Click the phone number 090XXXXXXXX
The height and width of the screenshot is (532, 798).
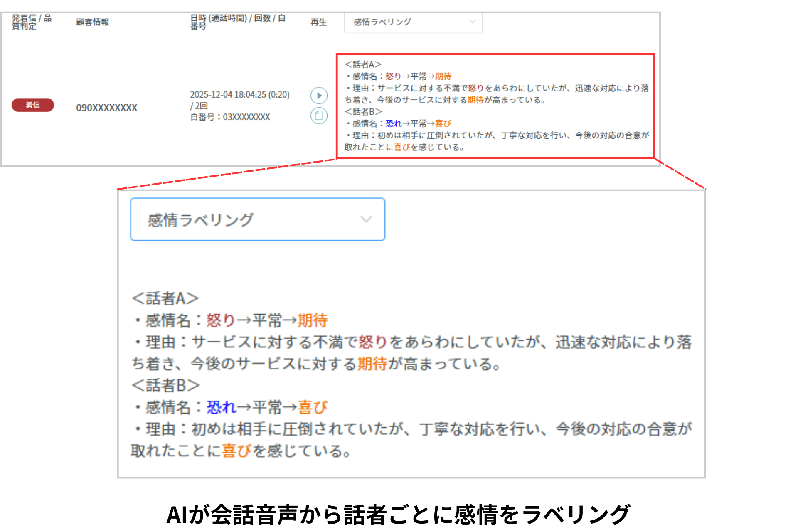[106, 107]
